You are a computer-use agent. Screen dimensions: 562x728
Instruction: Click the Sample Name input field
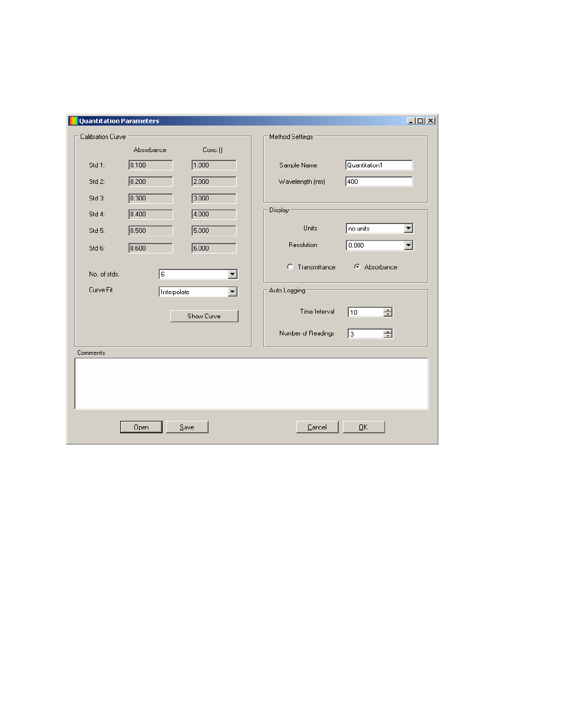[379, 165]
